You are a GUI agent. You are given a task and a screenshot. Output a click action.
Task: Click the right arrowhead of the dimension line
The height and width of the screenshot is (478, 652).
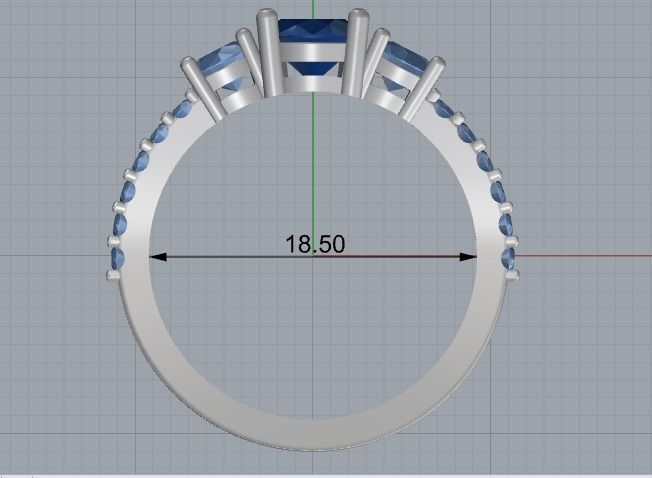tap(468, 257)
